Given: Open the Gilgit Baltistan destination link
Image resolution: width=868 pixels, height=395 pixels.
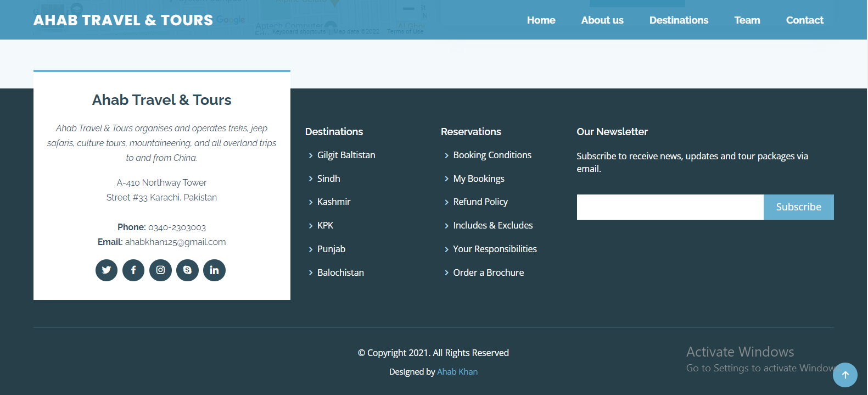Looking at the screenshot, I should coord(346,155).
